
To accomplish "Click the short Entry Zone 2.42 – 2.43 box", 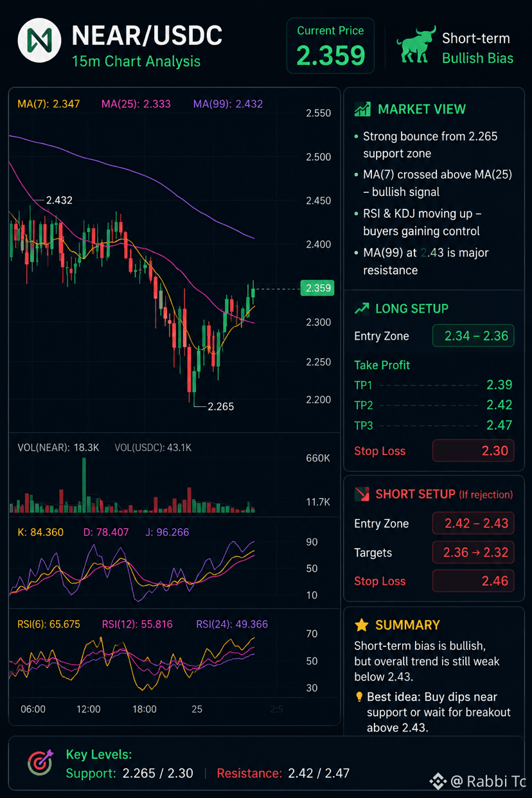I will coord(474,523).
